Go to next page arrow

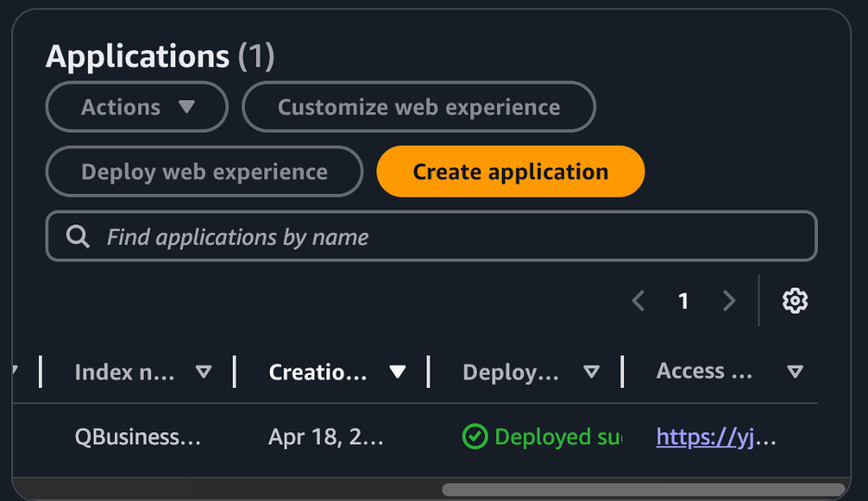click(729, 302)
